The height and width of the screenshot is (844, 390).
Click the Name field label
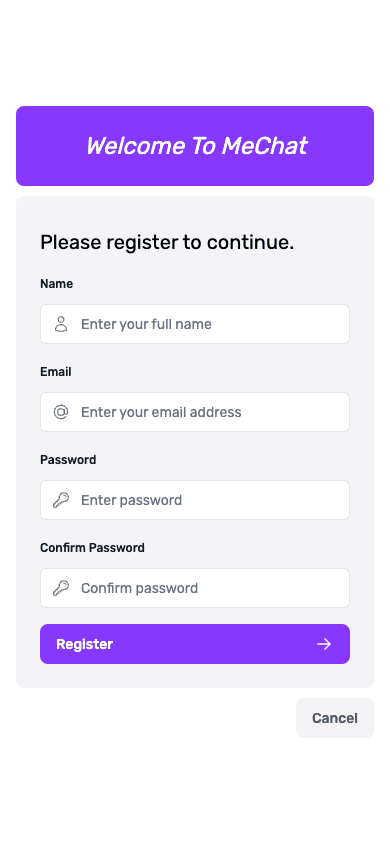click(x=56, y=284)
